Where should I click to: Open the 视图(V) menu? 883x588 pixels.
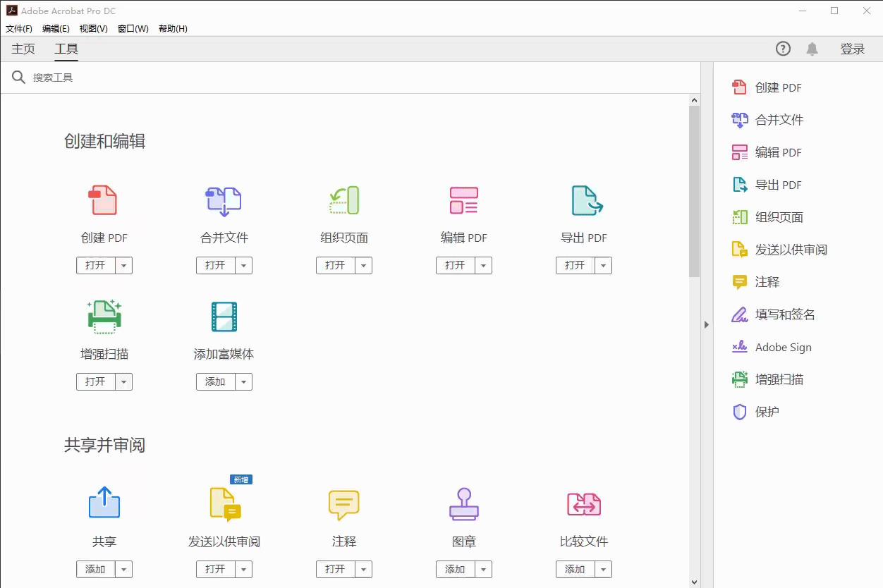click(x=93, y=29)
